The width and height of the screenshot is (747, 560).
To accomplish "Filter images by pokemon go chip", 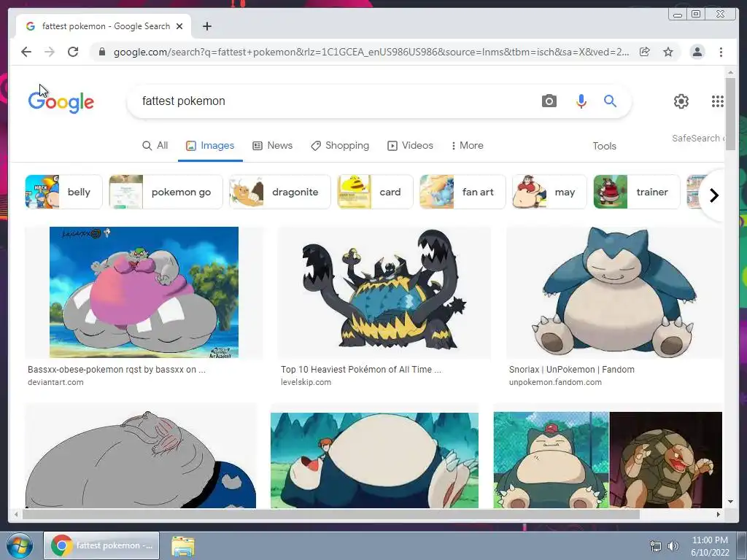I will pos(166,192).
